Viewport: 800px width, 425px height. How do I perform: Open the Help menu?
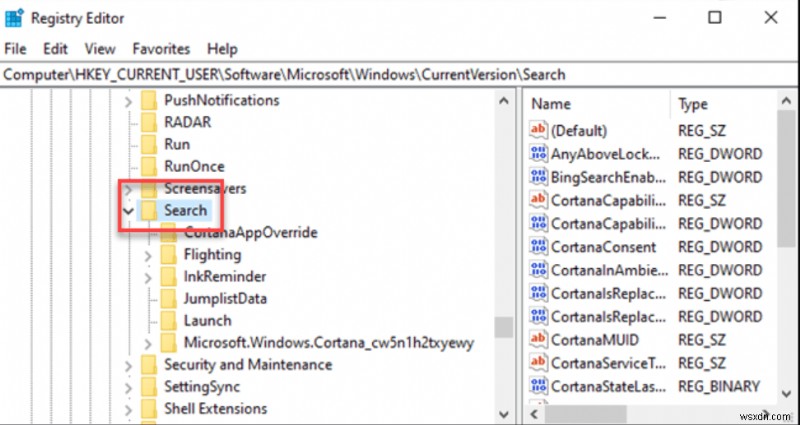(222, 49)
